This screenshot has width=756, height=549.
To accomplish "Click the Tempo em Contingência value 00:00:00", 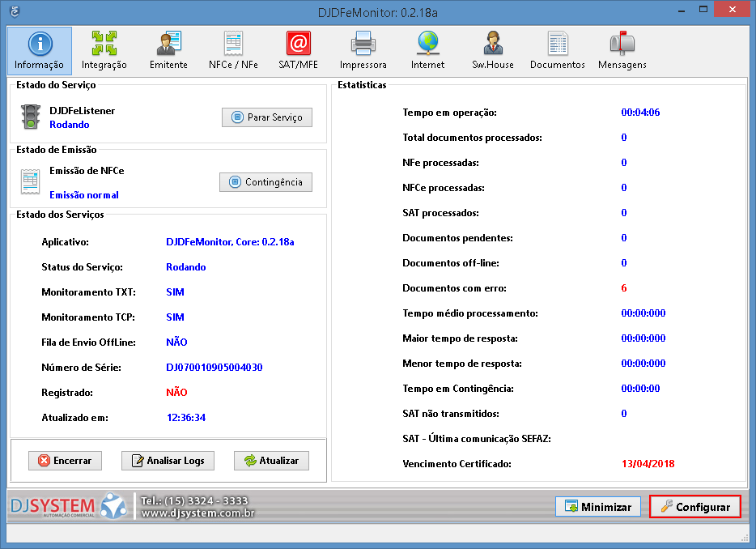I will (640, 389).
